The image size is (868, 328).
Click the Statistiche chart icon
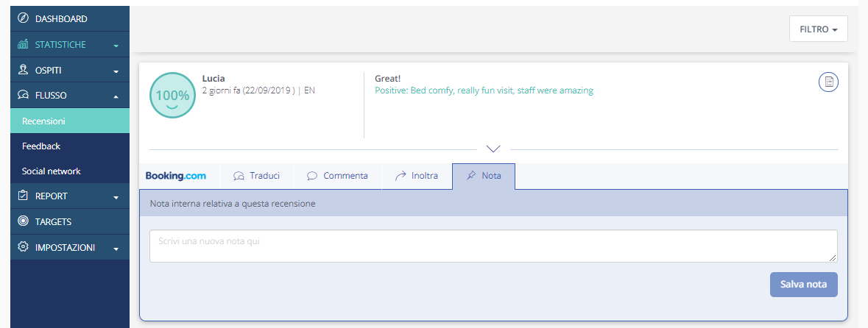click(23, 44)
